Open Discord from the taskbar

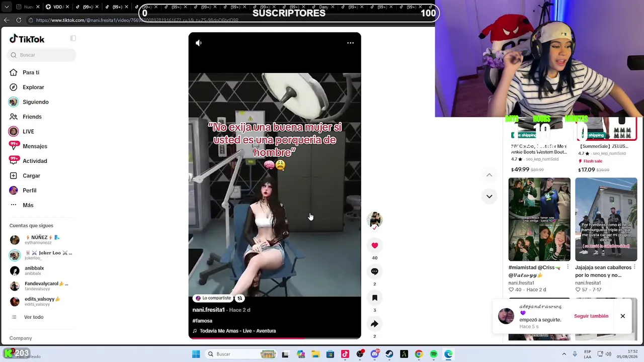click(x=374, y=354)
